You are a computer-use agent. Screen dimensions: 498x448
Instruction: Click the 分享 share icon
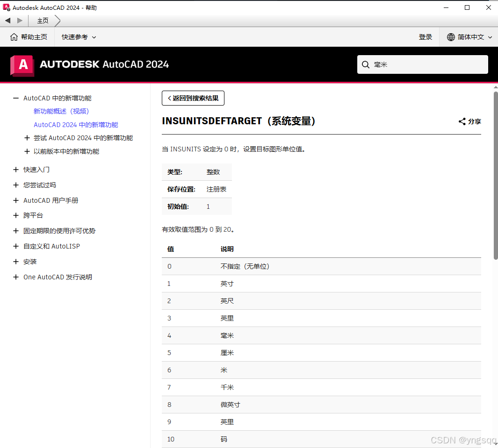462,121
